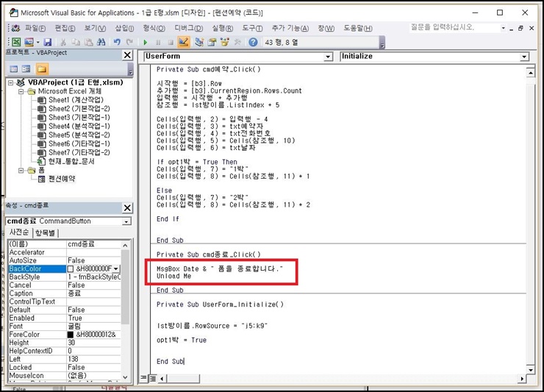Click the ForeColor black color swatch
This screenshot has width=544, height=392.
coord(71,335)
